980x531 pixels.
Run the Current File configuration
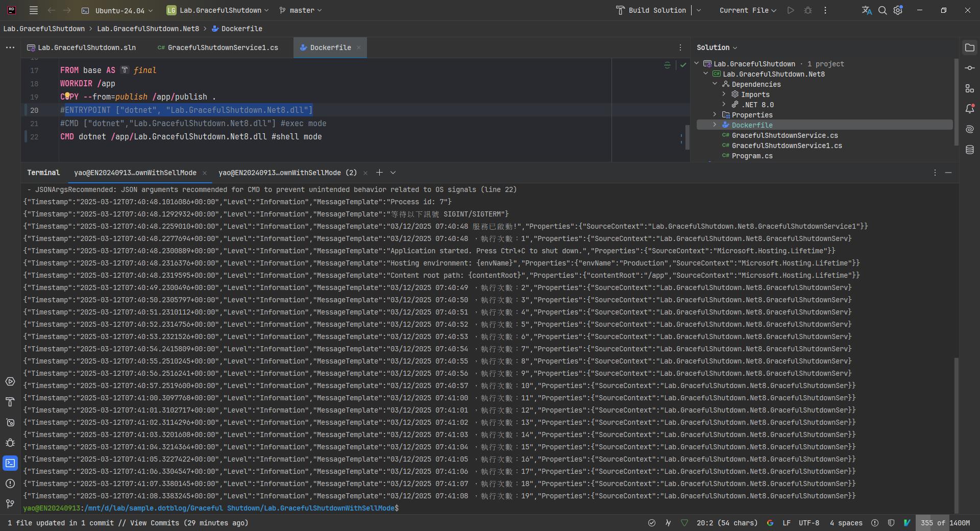click(x=791, y=10)
